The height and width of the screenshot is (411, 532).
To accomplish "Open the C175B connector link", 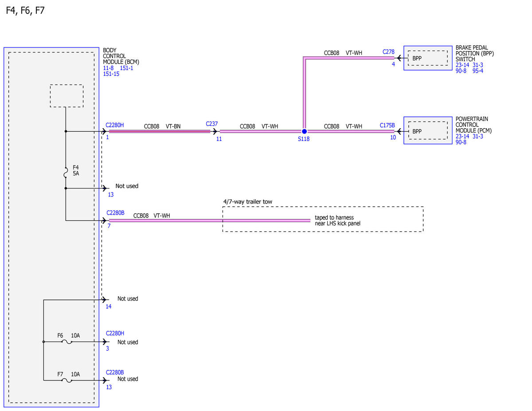I will click(x=387, y=125).
